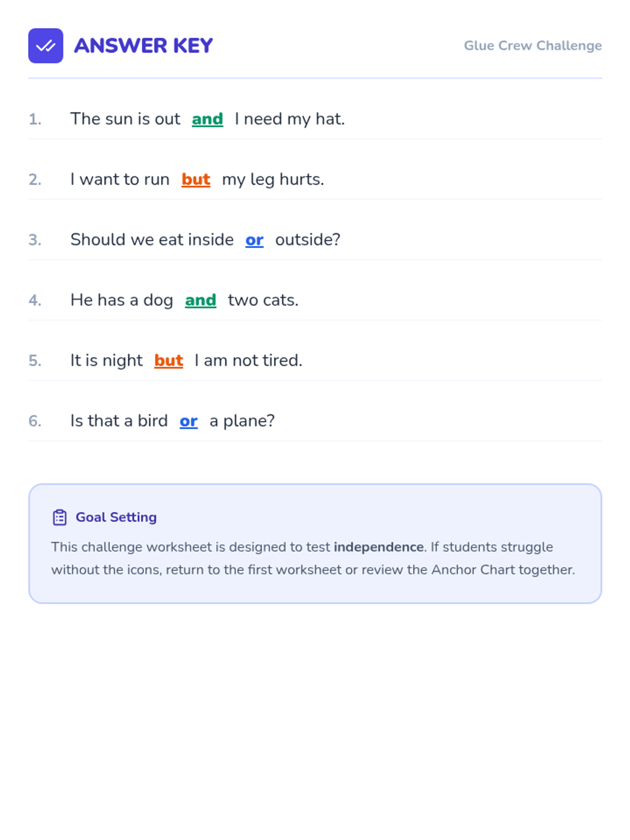Image resolution: width=630 pixels, height=840 pixels.
Task: Click the ANSWER KEY heading
Action: [x=143, y=46]
